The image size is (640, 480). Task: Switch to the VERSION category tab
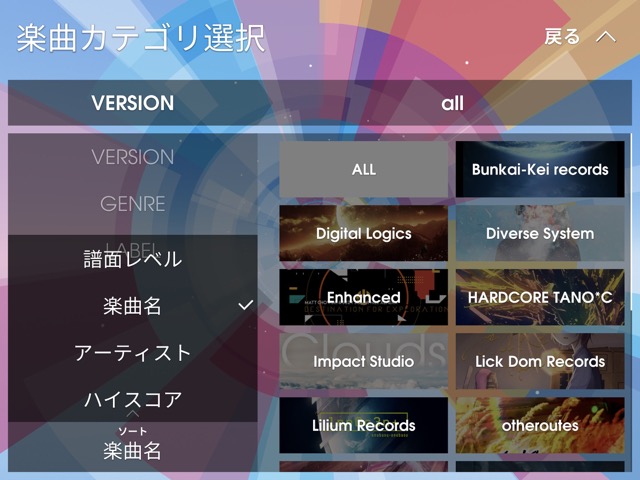[x=133, y=157]
